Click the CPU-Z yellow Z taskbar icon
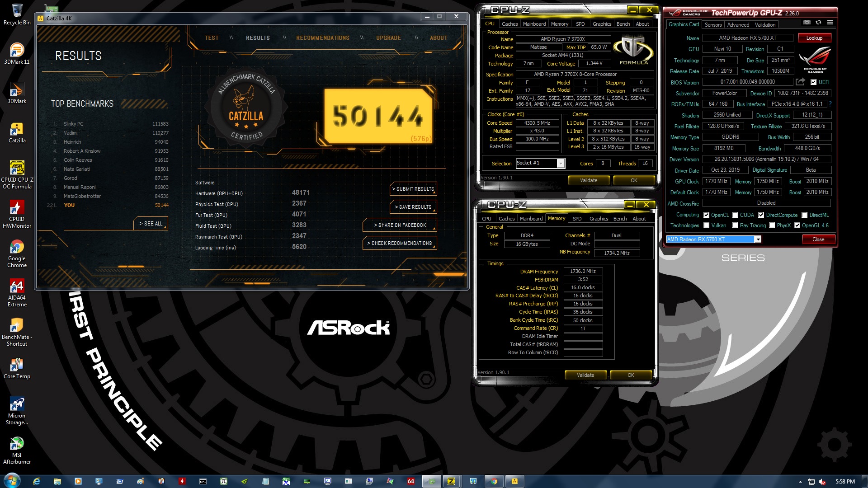 [451, 481]
